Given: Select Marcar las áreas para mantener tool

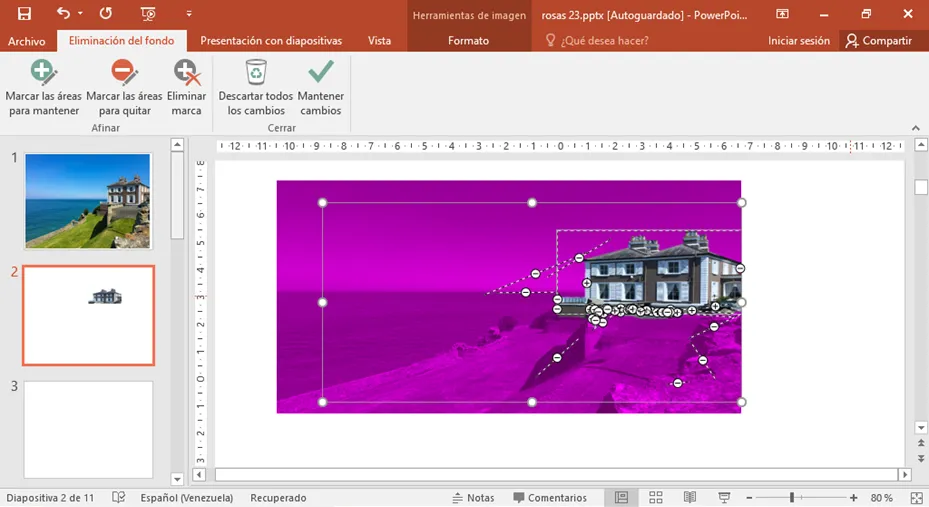Looking at the screenshot, I should [43, 88].
